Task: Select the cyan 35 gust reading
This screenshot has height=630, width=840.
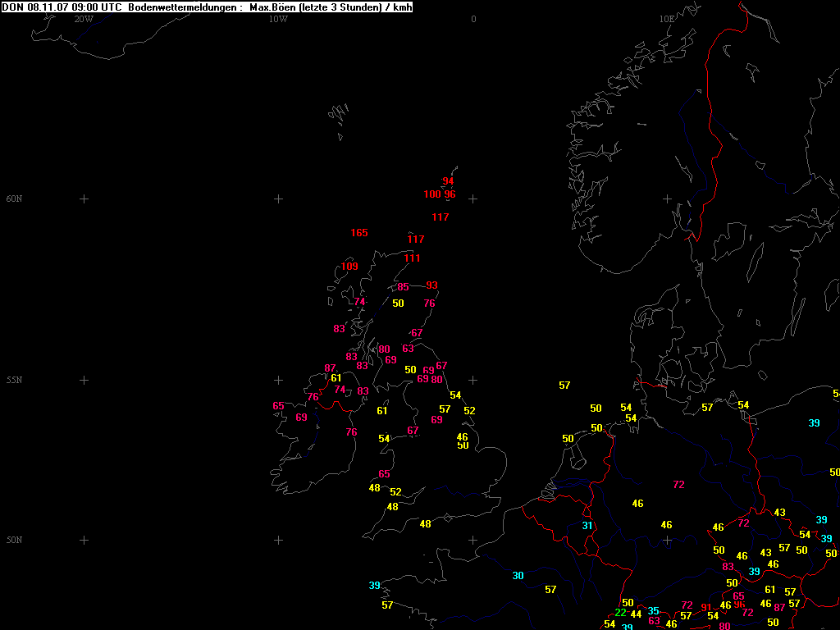Action: (653, 611)
